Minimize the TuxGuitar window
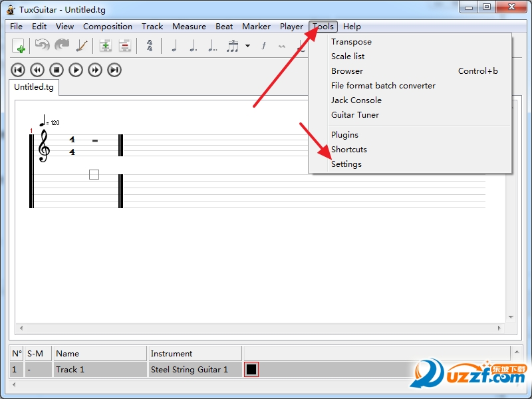The height and width of the screenshot is (399, 532). (469, 7)
